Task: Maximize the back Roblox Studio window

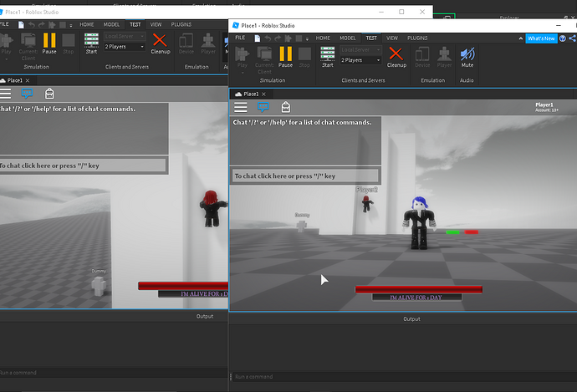Action: (x=401, y=12)
